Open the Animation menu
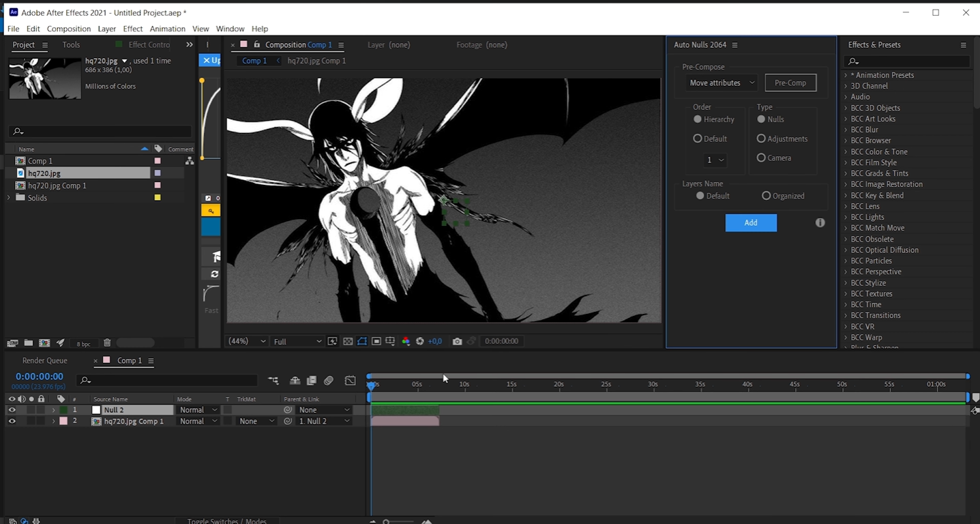 point(167,29)
